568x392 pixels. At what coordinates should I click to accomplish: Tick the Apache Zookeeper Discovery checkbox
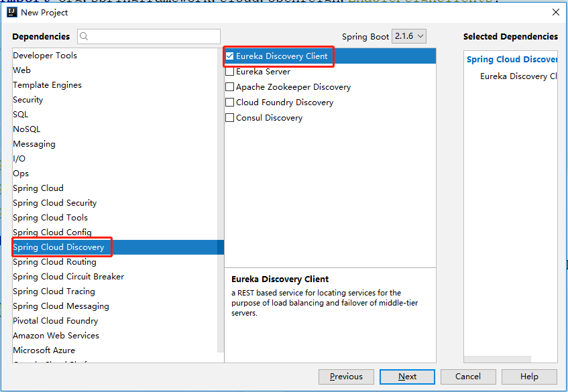click(x=229, y=87)
